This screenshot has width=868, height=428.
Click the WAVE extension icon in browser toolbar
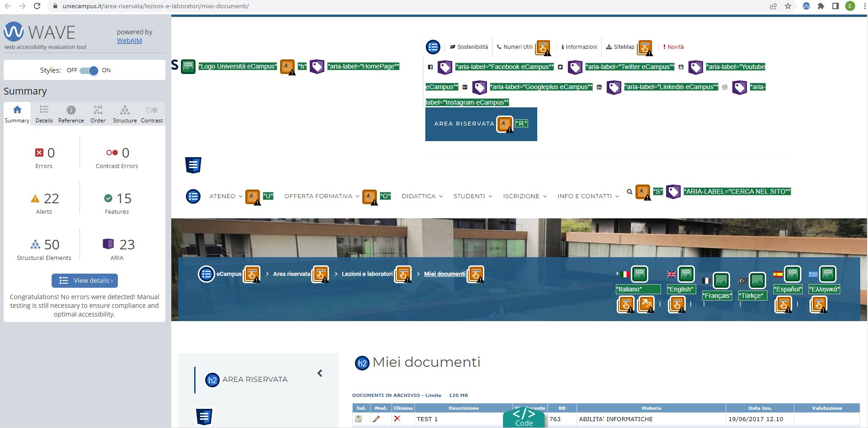click(x=806, y=6)
